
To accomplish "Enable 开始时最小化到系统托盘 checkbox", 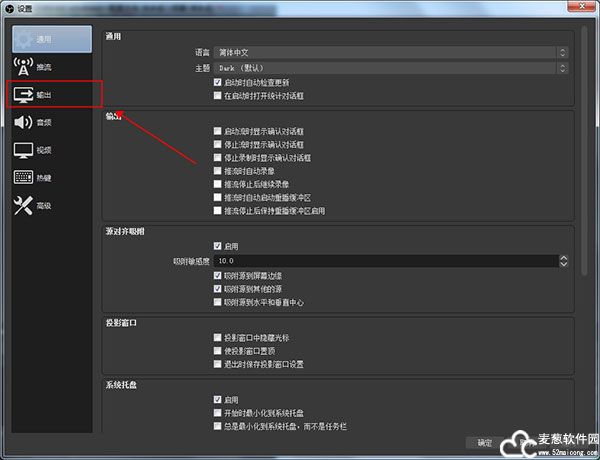I will pos(218,412).
